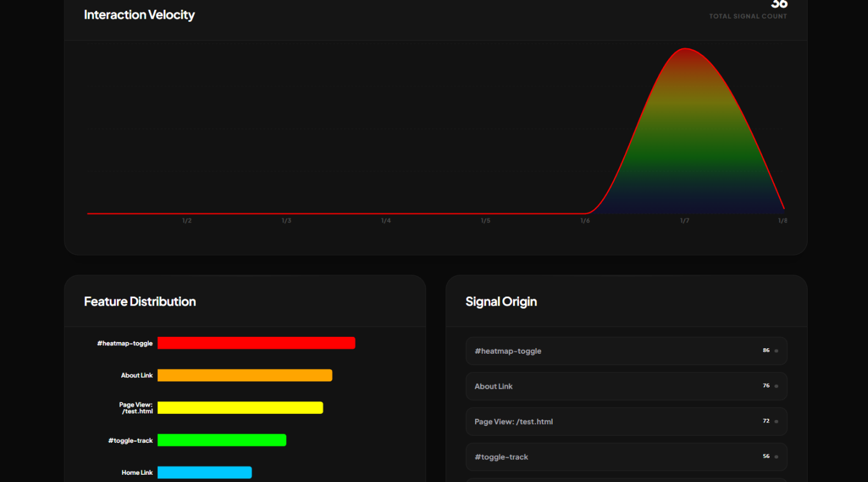Click the status dot beside count 72
Screen dimensions: 868x482
(x=776, y=421)
